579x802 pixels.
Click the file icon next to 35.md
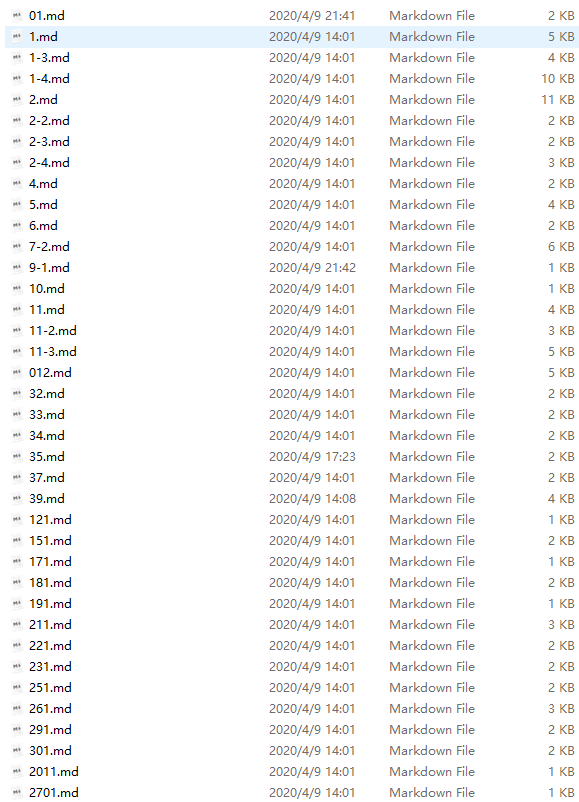pos(17,457)
